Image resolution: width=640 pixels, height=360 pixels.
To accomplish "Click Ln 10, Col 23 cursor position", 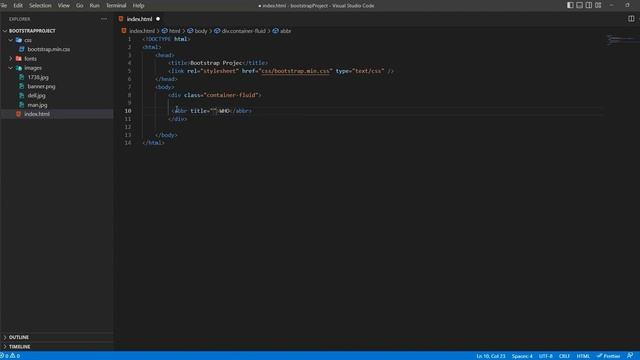I will point(491,356).
